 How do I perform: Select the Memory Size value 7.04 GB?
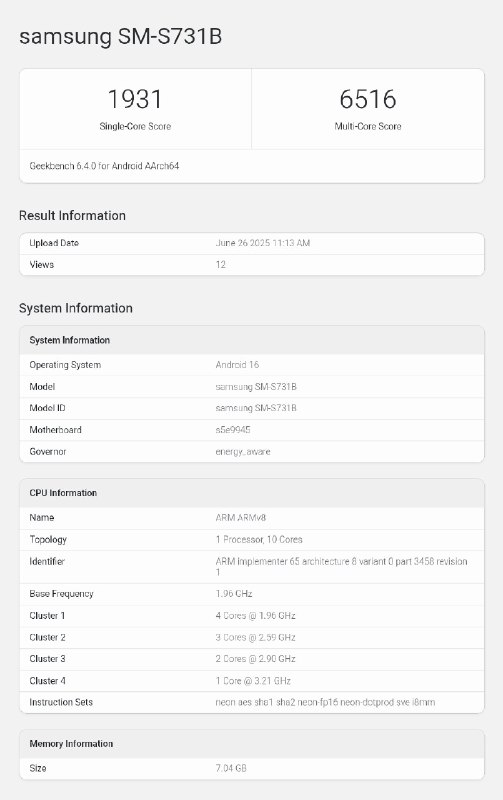231,768
